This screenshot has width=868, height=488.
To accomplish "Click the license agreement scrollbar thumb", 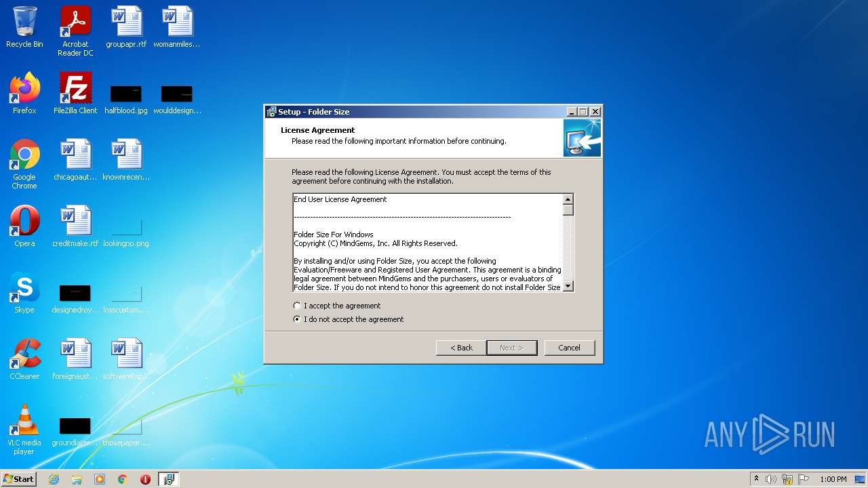I will (x=568, y=210).
